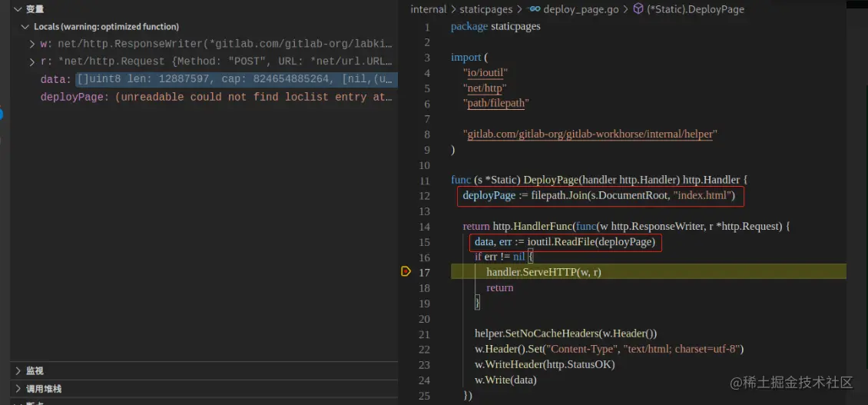Collapse the Locals scope chevron
Viewport: 868px width, 405px height.
point(25,27)
